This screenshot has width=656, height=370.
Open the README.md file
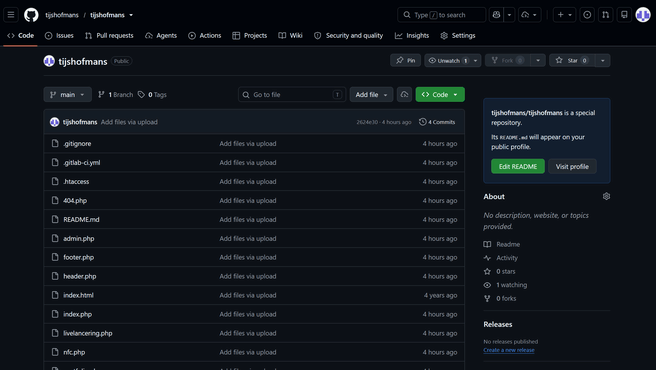click(81, 219)
